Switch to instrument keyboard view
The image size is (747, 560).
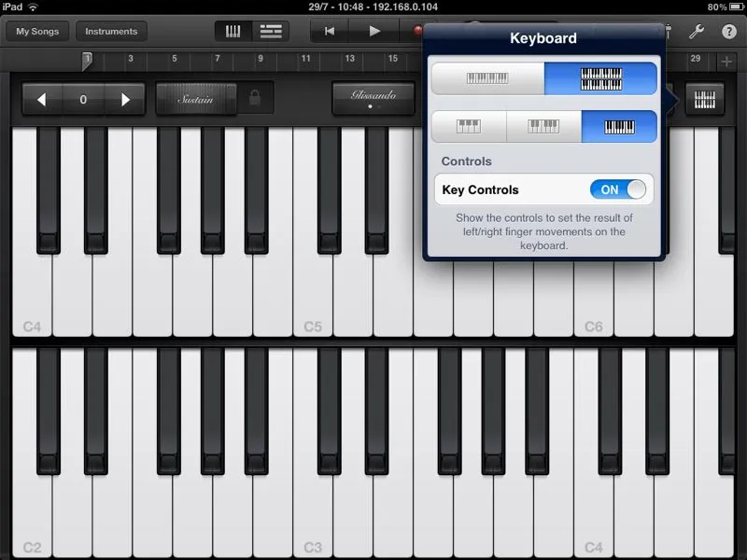(233, 31)
